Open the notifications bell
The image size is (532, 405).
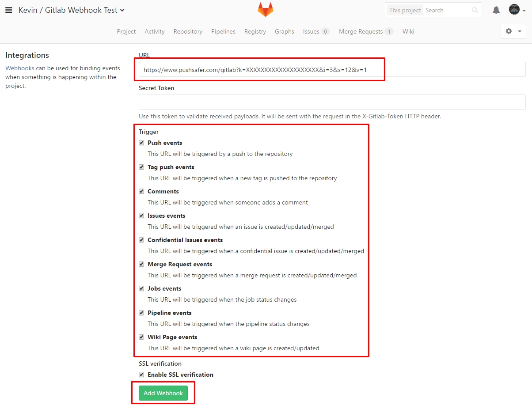(496, 10)
